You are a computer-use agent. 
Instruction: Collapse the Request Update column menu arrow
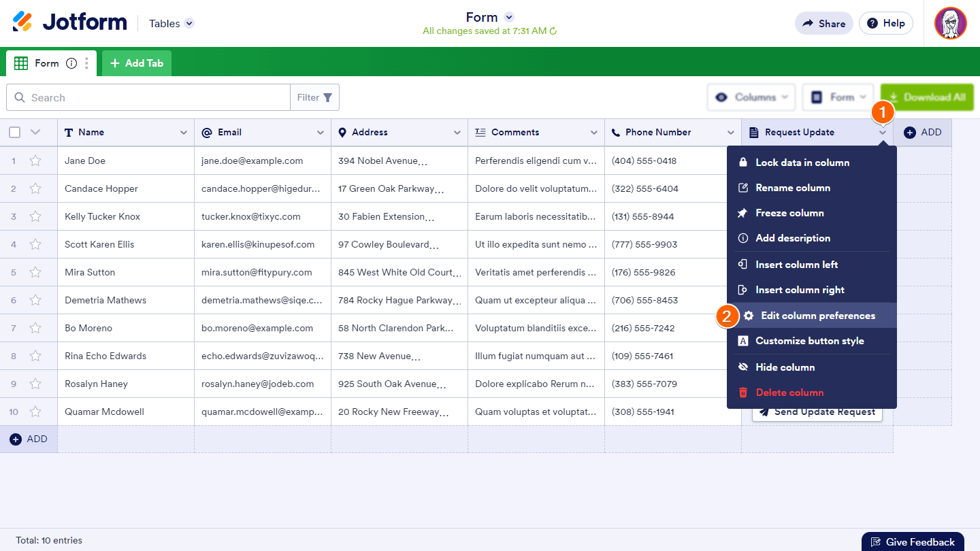(883, 133)
